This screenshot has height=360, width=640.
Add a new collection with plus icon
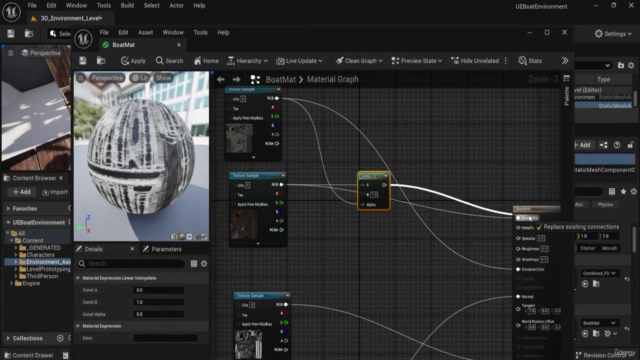point(60,338)
